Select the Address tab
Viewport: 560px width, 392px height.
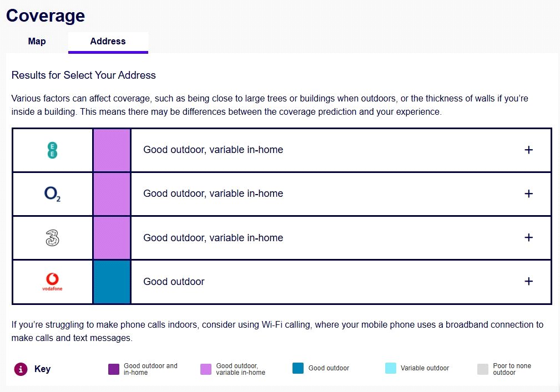click(x=108, y=42)
